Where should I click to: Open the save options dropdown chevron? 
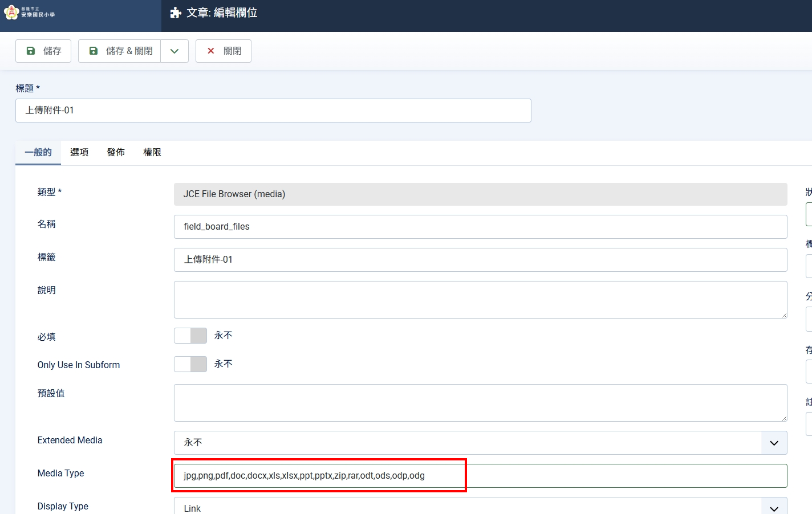[x=174, y=51]
